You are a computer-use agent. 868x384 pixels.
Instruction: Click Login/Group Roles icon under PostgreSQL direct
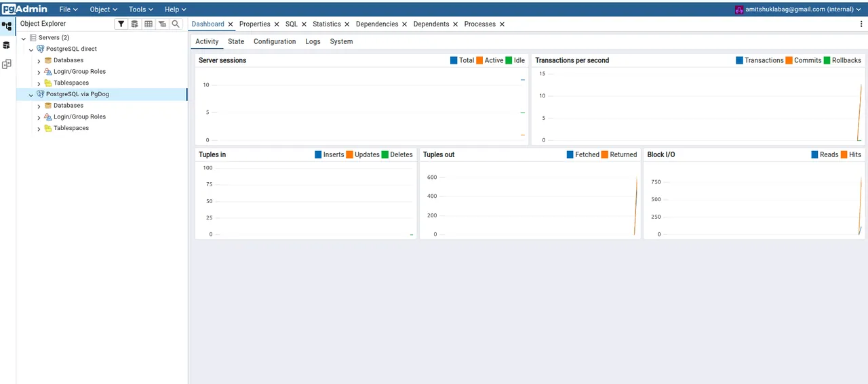(x=48, y=72)
